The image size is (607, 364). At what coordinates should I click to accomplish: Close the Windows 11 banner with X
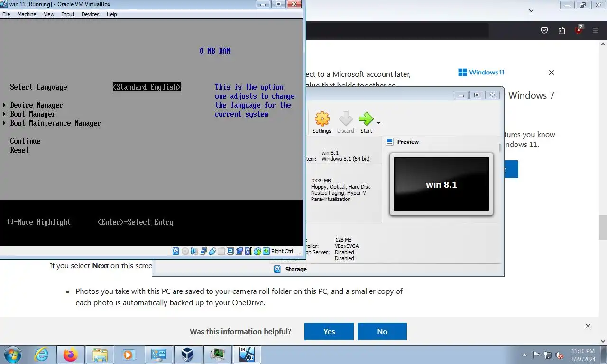552,73
